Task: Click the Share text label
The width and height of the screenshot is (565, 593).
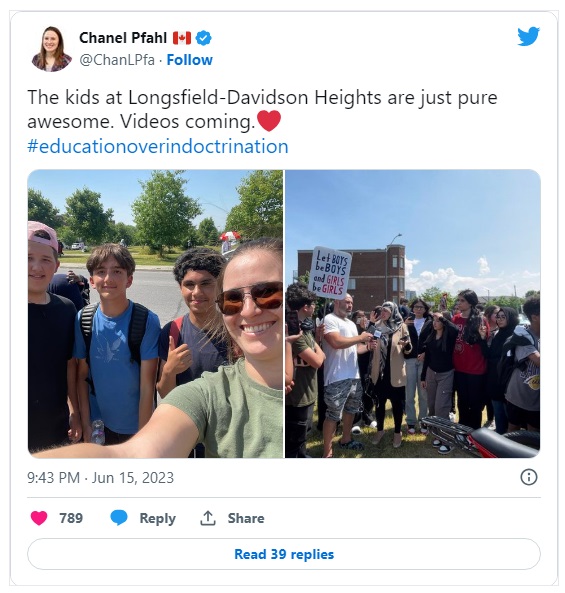Action: click(x=246, y=518)
